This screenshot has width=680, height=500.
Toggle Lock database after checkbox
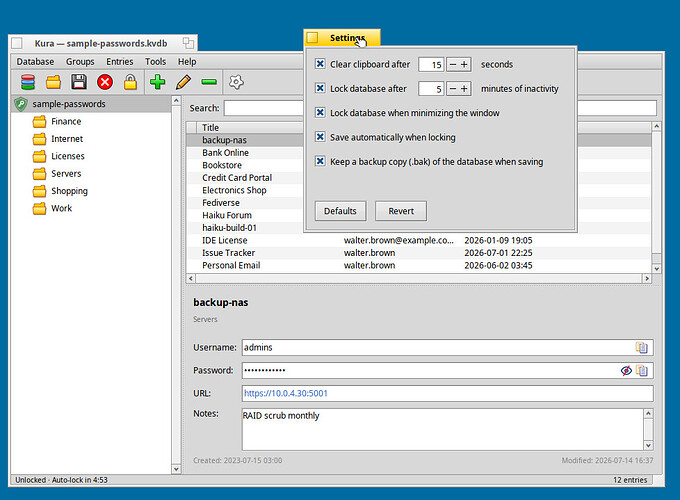pos(320,88)
